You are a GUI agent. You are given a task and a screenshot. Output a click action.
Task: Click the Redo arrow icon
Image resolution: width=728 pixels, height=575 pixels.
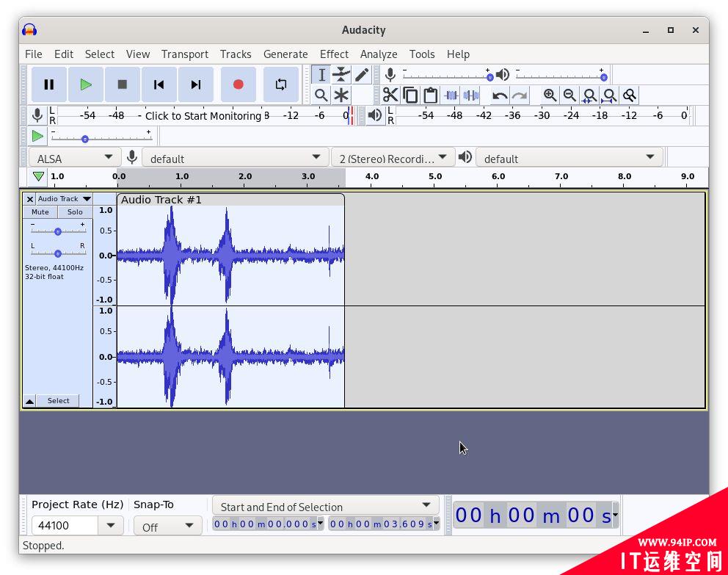coord(520,95)
